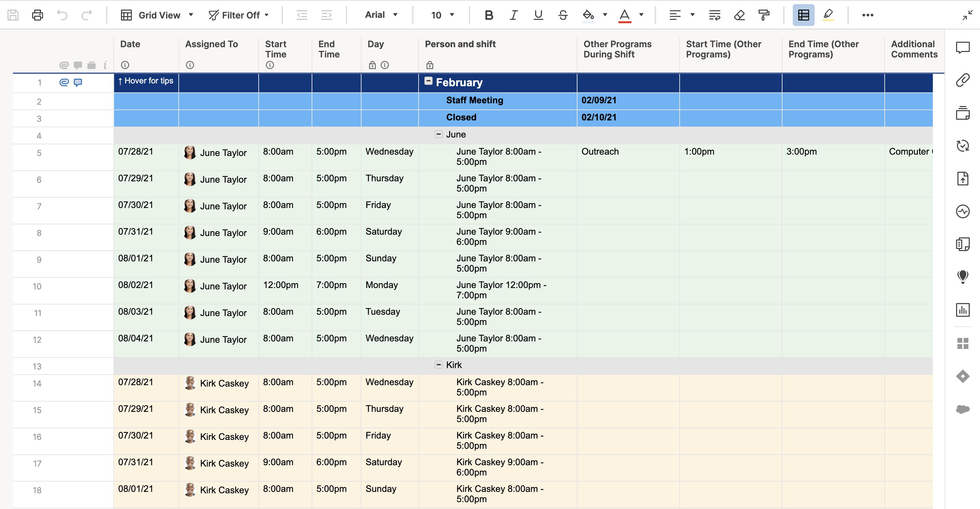The width and height of the screenshot is (980, 509).
Task: Open the Update Requests sidebar icon
Action: [x=963, y=146]
